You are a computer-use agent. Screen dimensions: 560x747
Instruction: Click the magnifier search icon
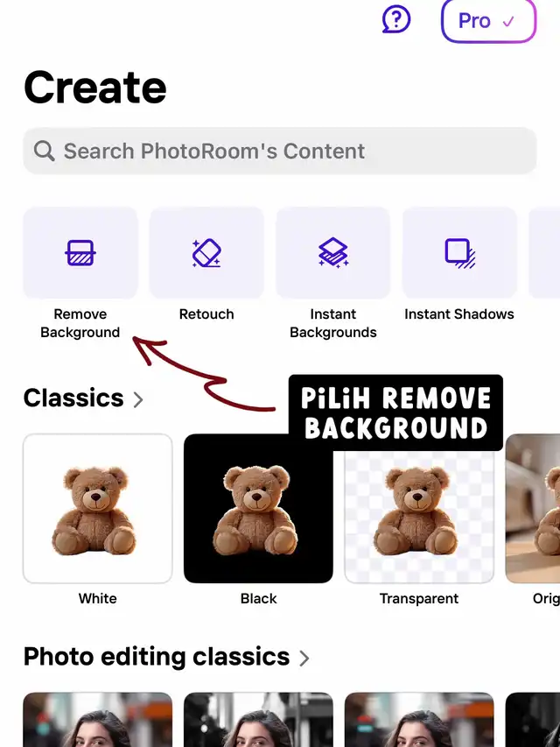pyautogui.click(x=45, y=151)
